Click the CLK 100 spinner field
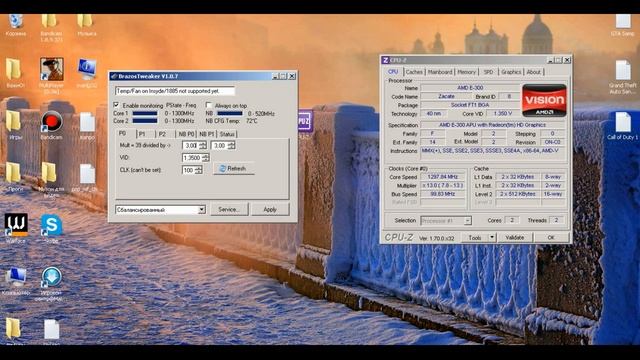This screenshot has height=360, width=640. tap(192, 170)
